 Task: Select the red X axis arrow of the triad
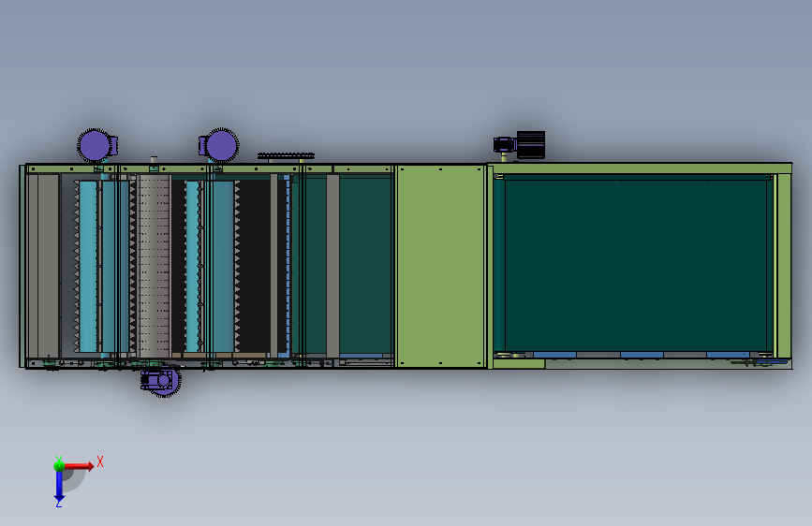pos(79,466)
